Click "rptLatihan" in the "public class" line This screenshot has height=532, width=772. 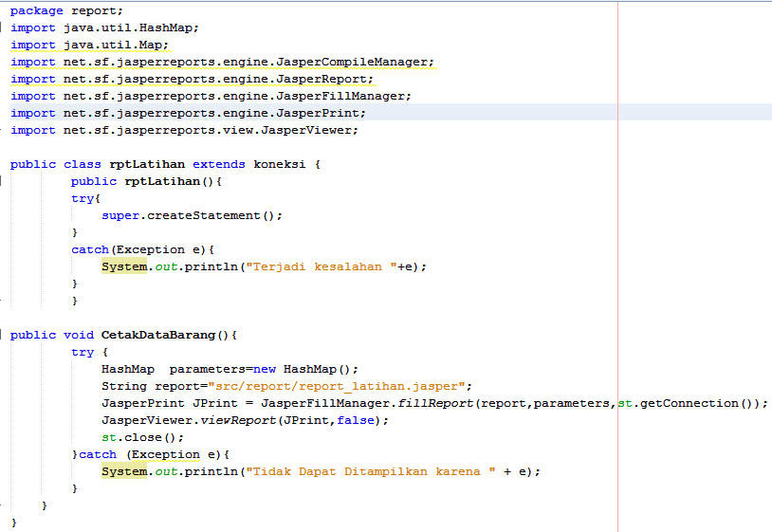(x=147, y=164)
